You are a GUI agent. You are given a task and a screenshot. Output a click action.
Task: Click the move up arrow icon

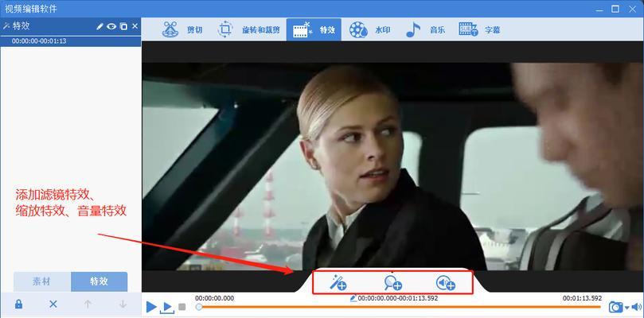coord(88,304)
